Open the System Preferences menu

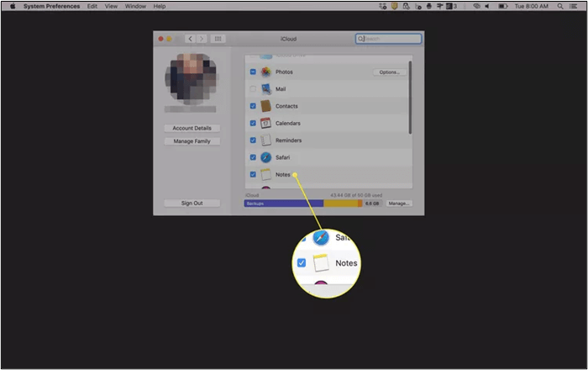[x=51, y=6]
